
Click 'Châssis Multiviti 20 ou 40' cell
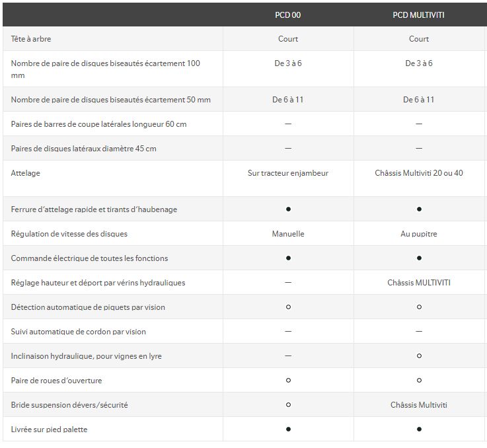pyautogui.click(x=419, y=173)
